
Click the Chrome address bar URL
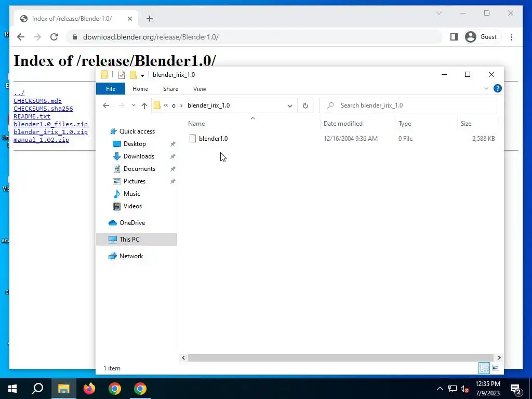tap(151, 37)
